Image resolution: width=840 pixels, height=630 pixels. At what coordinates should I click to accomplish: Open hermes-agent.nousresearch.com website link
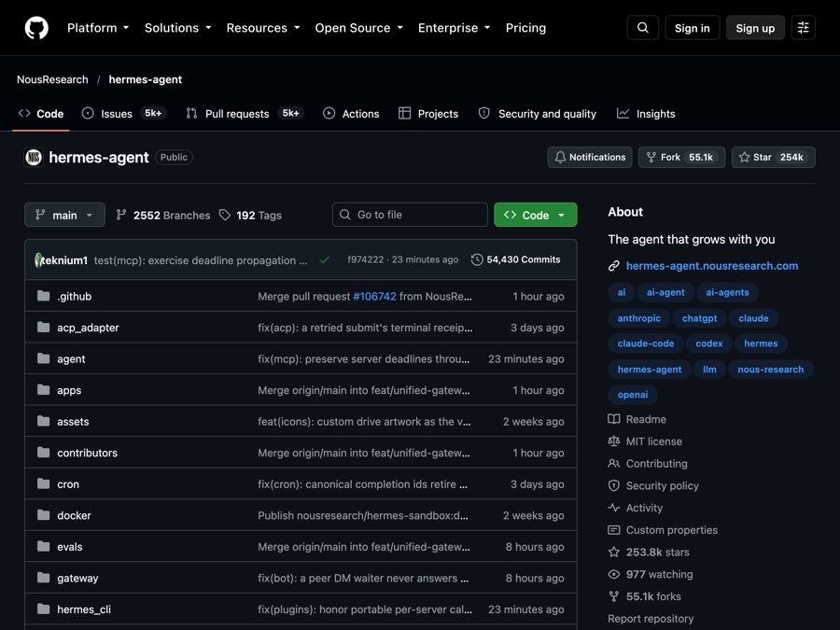tap(712, 266)
